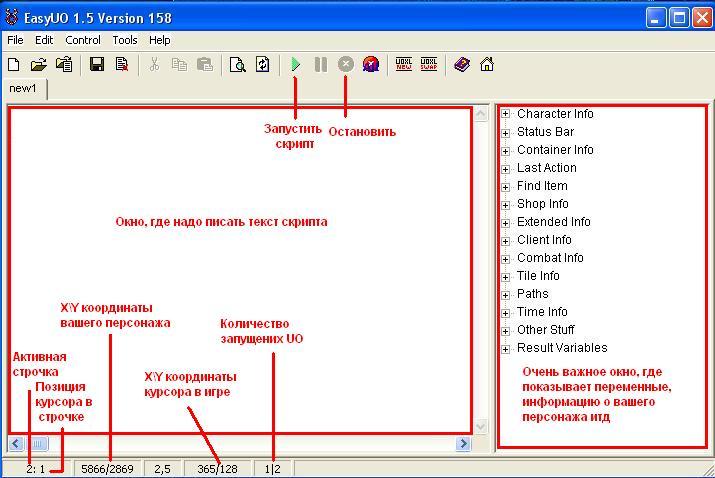Maximize the EasyUO window
Image resolution: width=715 pixels, height=478 pixels.
coord(679,18)
